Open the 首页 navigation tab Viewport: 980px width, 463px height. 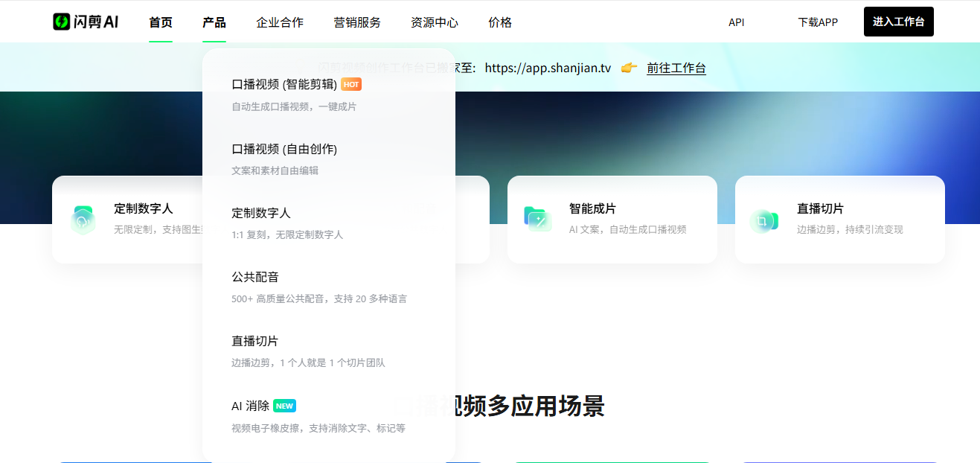[x=161, y=22]
